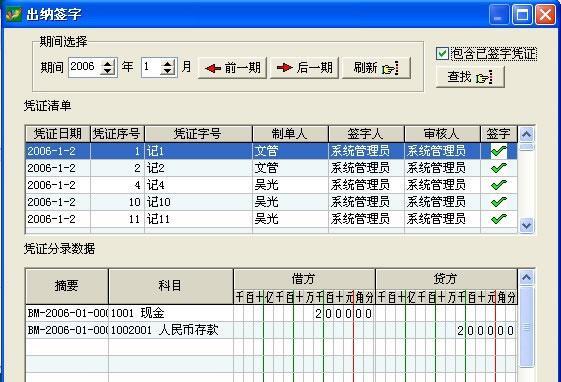Click the year input field showing 2006
This screenshot has width=561, height=382.
85,67
